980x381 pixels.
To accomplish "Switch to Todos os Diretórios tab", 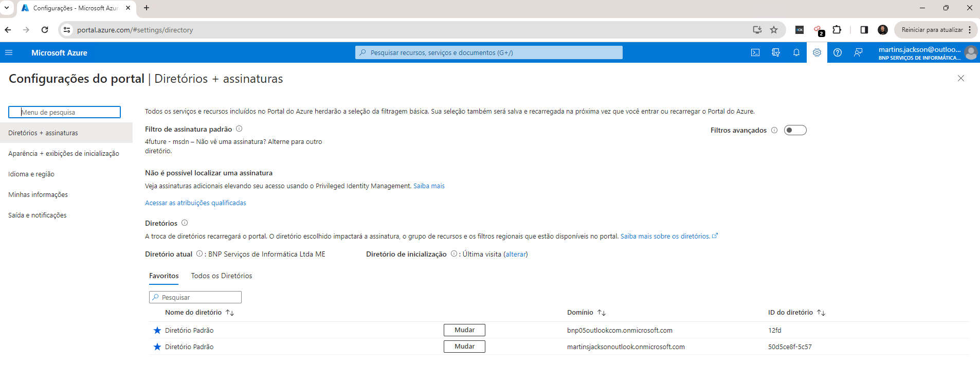I will [222, 276].
